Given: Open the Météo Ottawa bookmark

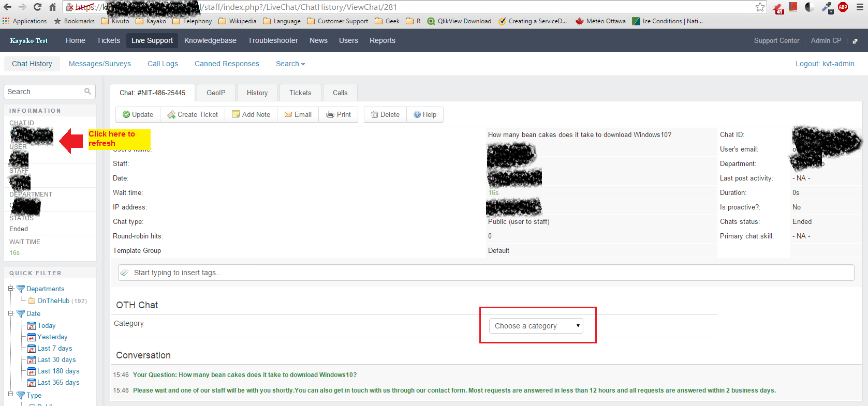Looking at the screenshot, I should 600,21.
